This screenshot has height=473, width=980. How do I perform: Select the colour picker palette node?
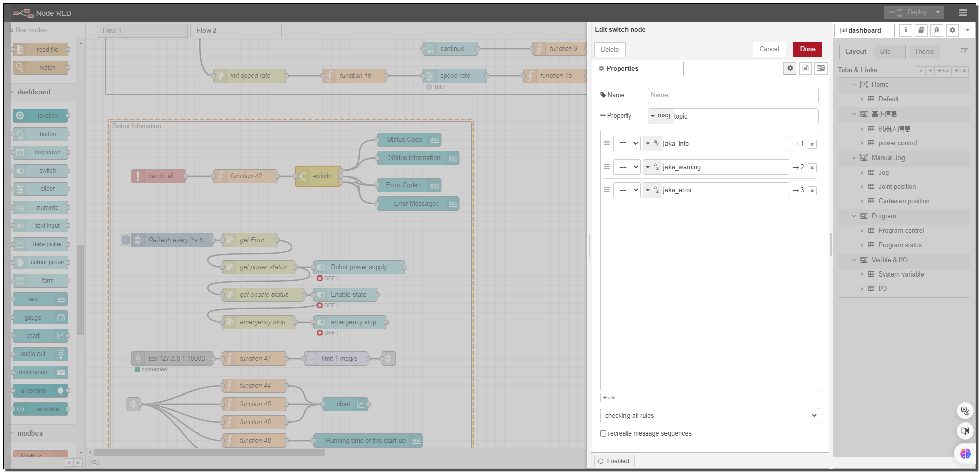tap(41, 262)
